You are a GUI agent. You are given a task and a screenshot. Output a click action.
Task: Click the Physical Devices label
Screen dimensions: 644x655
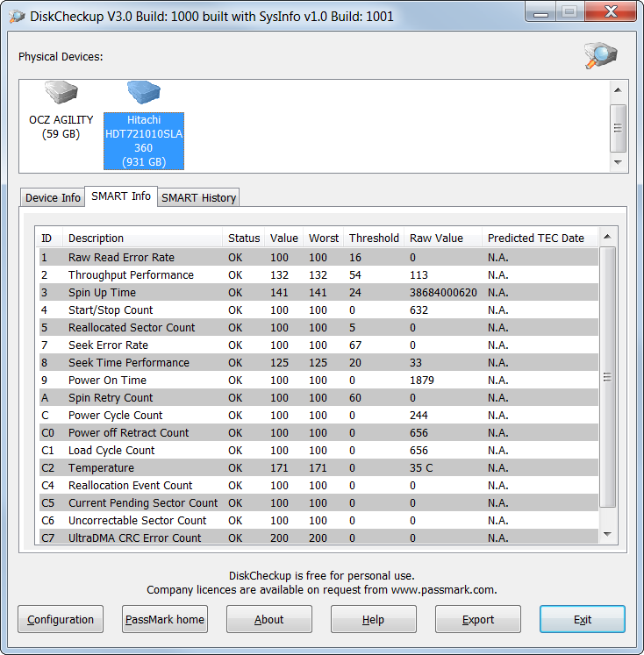(61, 56)
